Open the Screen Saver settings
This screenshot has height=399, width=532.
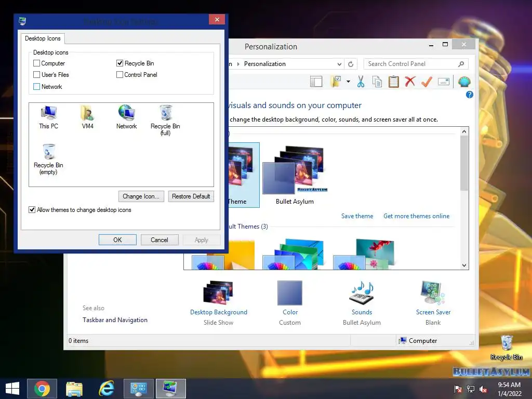(x=433, y=303)
